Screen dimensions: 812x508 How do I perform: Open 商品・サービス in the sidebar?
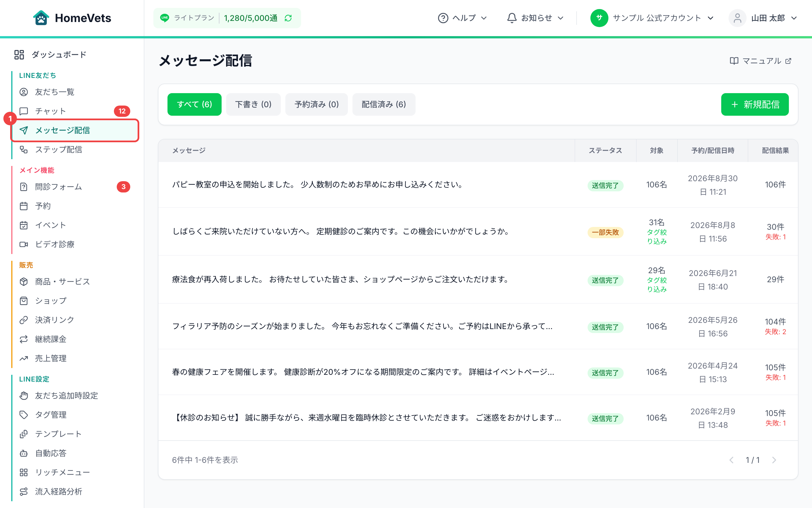55,282
